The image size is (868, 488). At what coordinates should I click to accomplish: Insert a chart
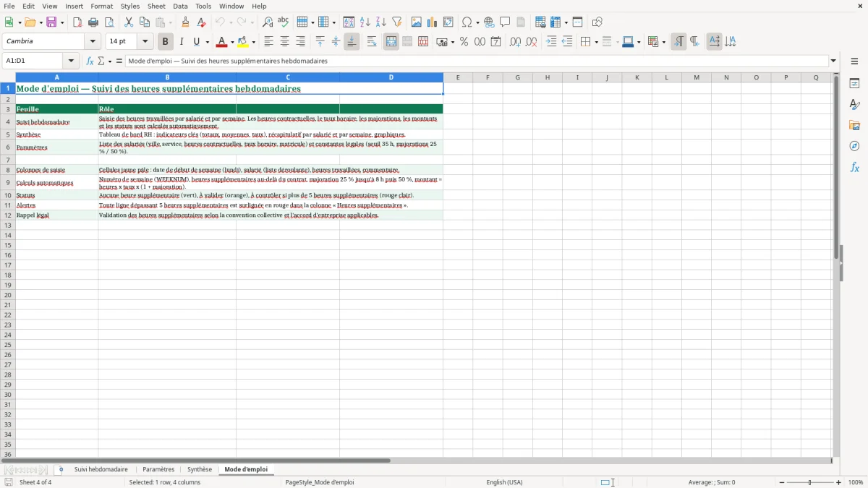[433, 22]
